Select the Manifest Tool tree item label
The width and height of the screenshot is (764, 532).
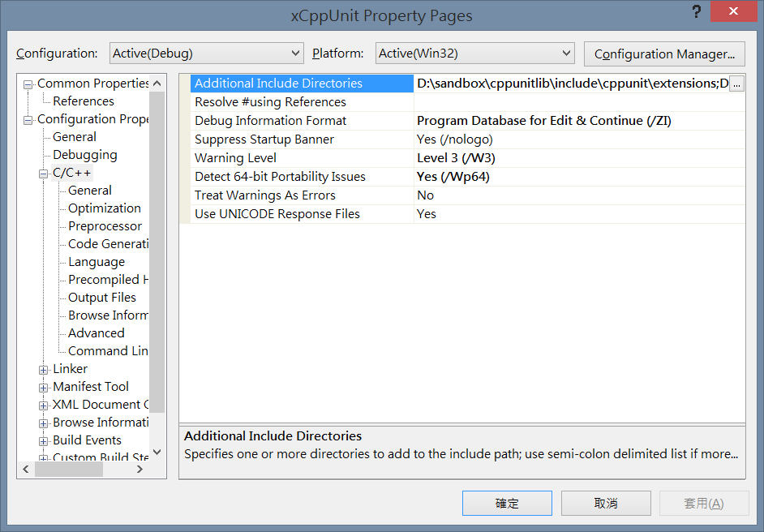point(91,387)
